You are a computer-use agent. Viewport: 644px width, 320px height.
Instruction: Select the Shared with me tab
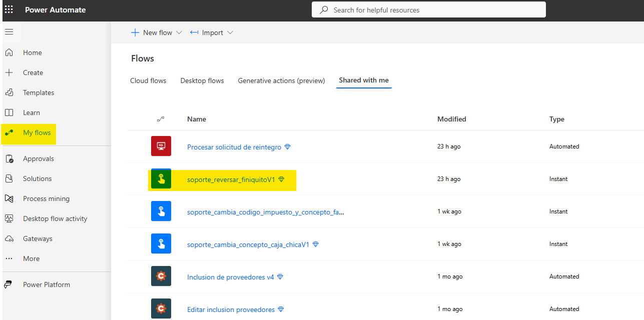pos(364,80)
